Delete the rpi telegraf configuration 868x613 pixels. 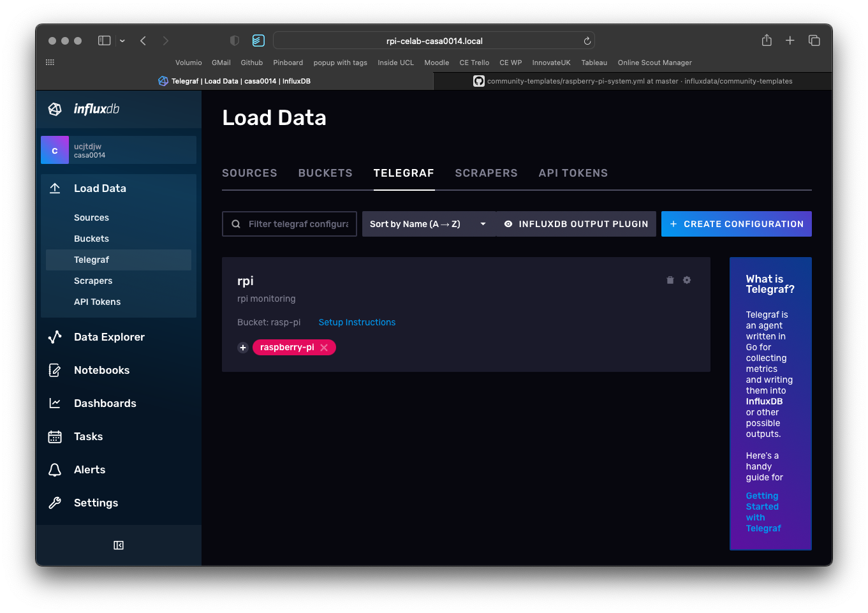click(x=670, y=280)
